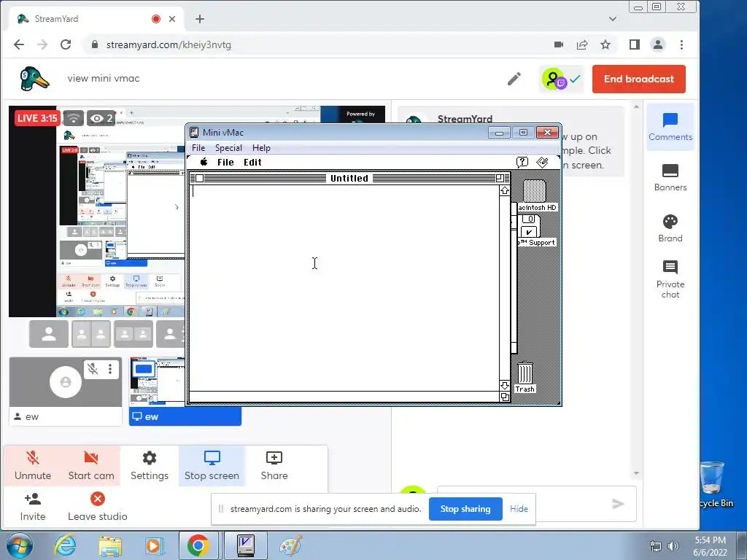
Task: Select single-person layout
Action: [49, 334]
